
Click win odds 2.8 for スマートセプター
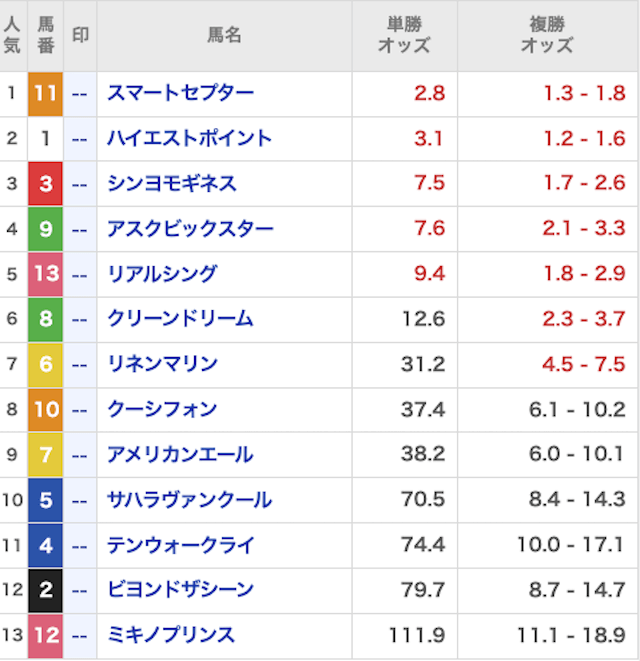(428, 93)
